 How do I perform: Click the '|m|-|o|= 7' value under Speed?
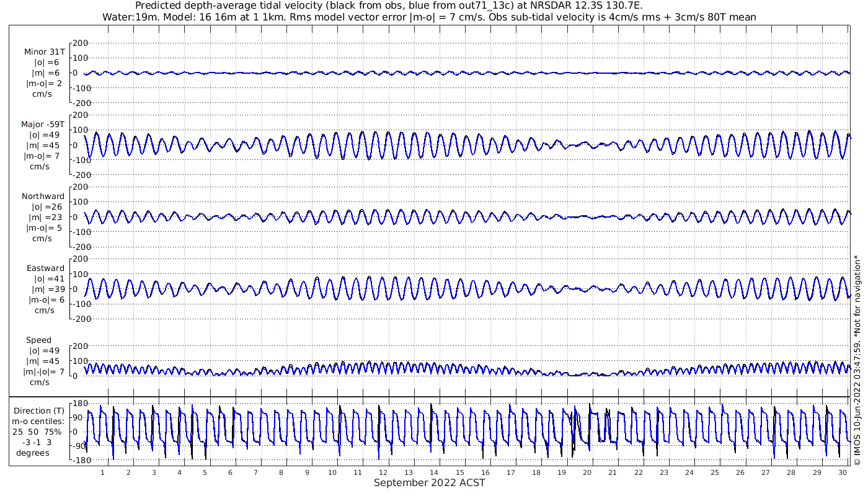click(x=42, y=371)
